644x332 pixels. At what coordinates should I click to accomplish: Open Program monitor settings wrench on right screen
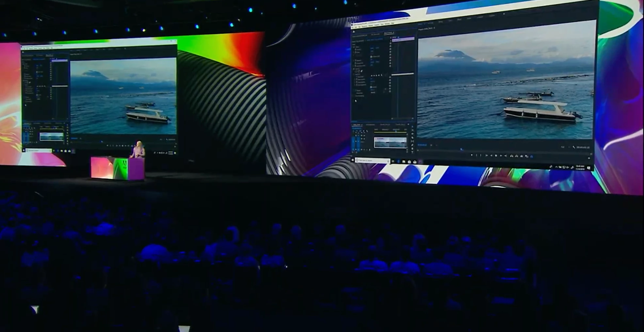pos(574,147)
